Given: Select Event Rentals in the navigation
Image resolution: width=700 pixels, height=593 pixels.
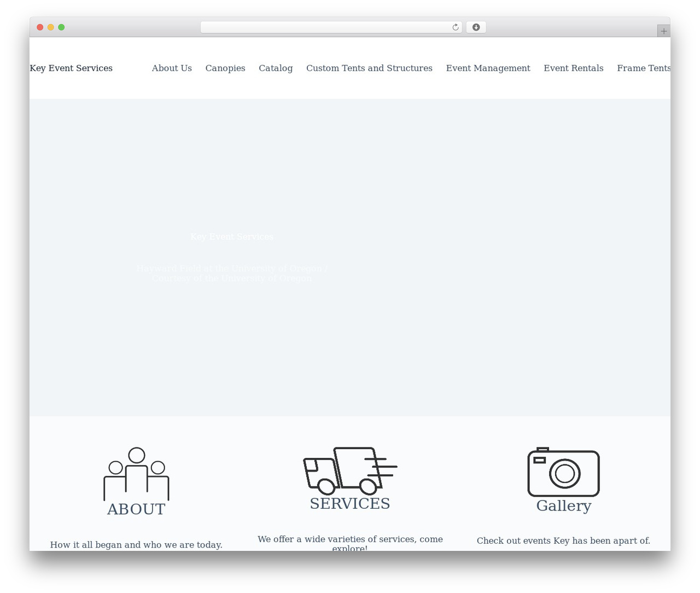Looking at the screenshot, I should pyautogui.click(x=574, y=68).
